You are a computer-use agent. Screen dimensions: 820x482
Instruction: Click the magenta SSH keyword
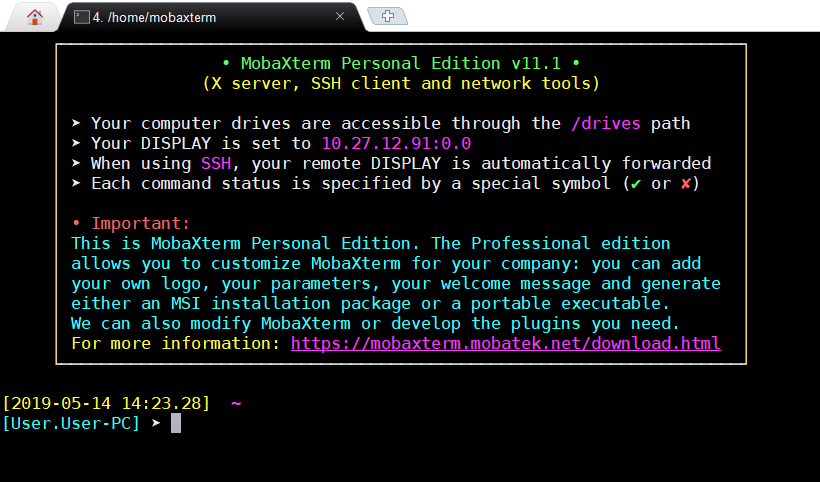216,164
